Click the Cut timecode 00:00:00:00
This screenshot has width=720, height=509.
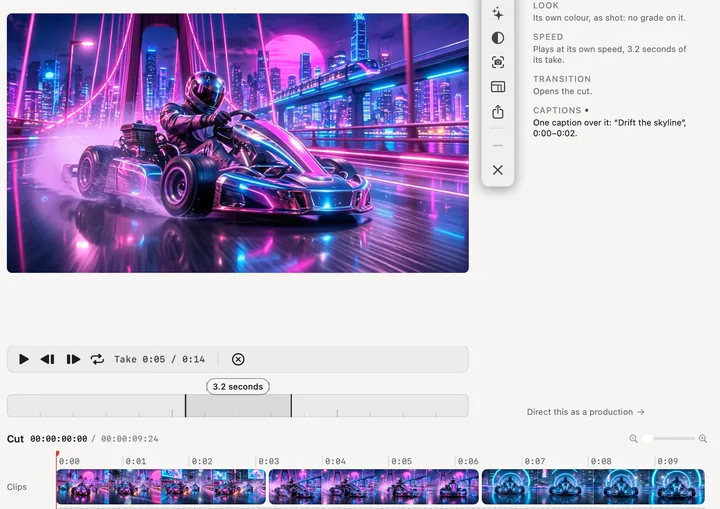[x=59, y=439]
